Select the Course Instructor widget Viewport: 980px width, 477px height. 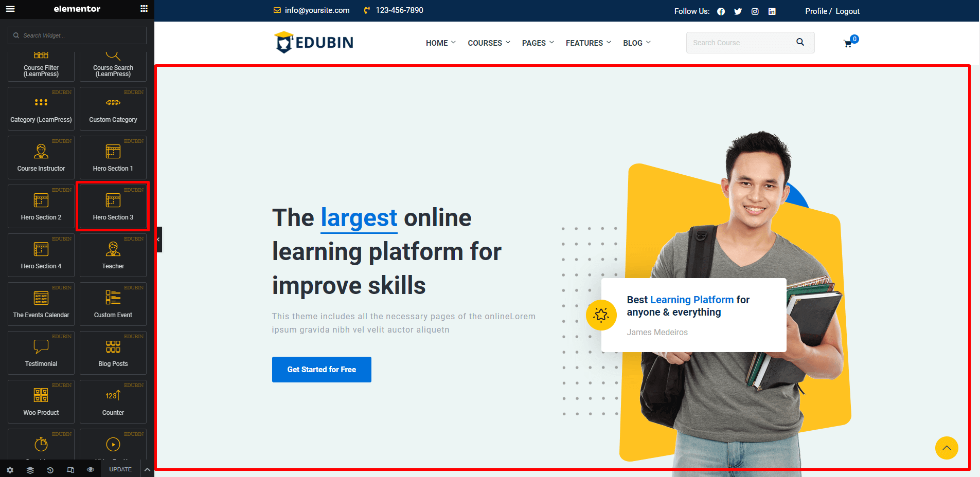click(x=41, y=157)
